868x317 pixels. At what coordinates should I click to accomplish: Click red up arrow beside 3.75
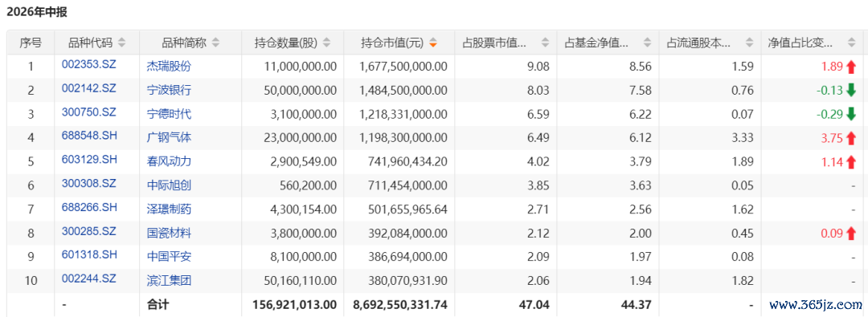(851, 138)
